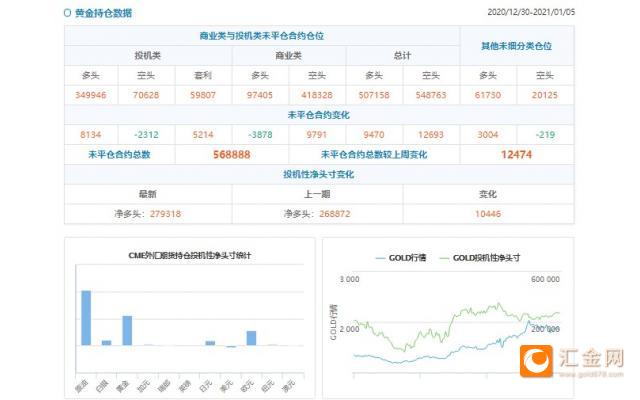This screenshot has width=640, height=400.
Task: Click the tallest bar in the CME chart
Action: (x=86, y=318)
